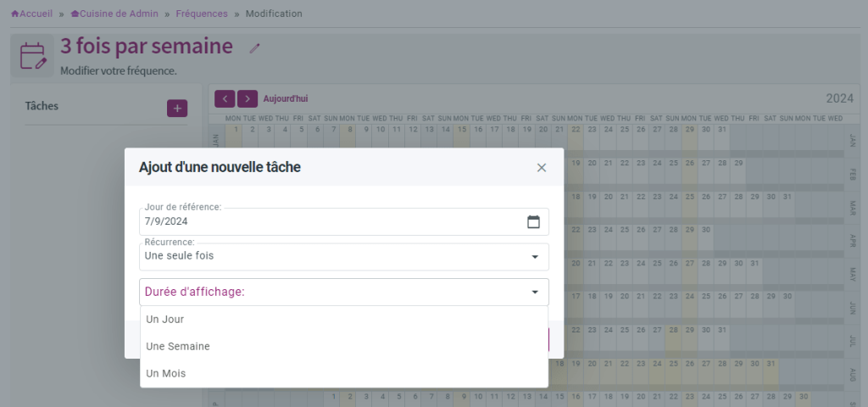This screenshot has height=407, width=868.
Task: Expand the Récurrence dropdown arrow
Action: point(535,257)
